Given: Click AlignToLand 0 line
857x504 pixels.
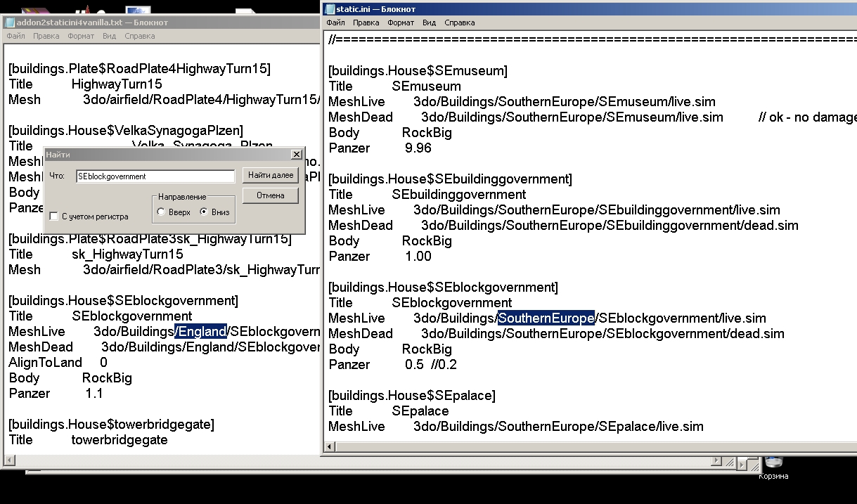Looking at the screenshot, I should pyautogui.click(x=58, y=363).
